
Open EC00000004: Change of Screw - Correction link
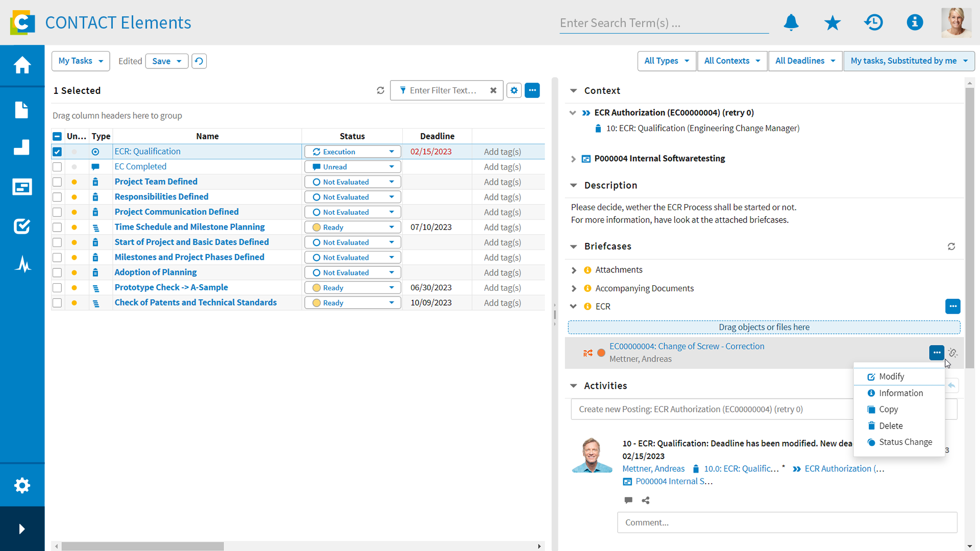pos(687,346)
